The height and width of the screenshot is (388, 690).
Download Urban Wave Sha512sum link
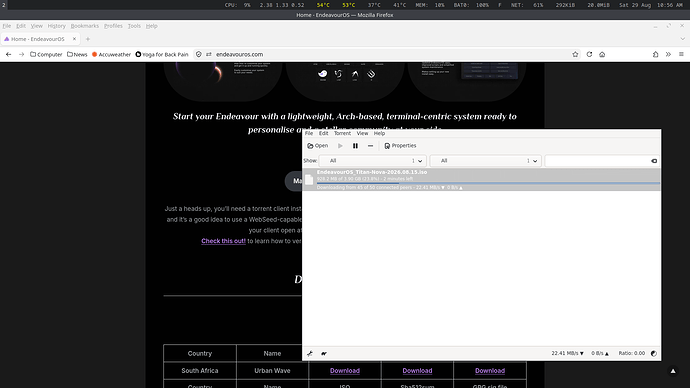point(417,371)
